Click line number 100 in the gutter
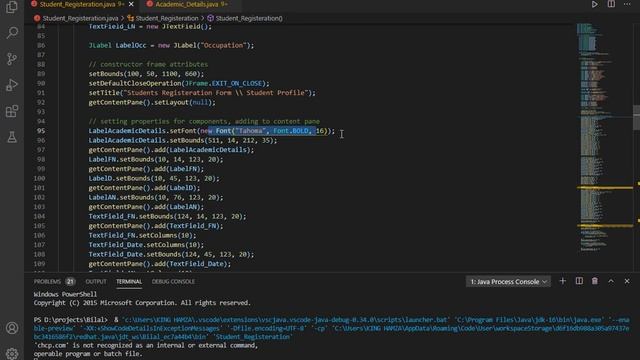 coord(39,178)
